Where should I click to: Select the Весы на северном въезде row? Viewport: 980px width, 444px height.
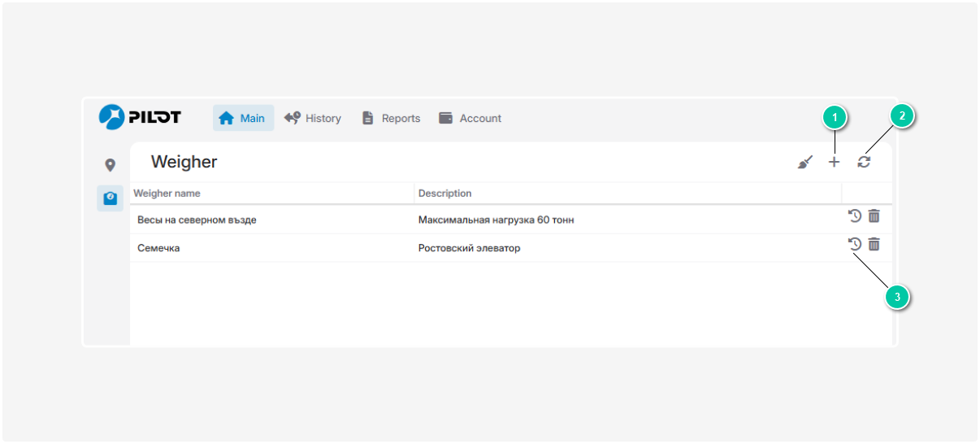pyautogui.click(x=197, y=220)
